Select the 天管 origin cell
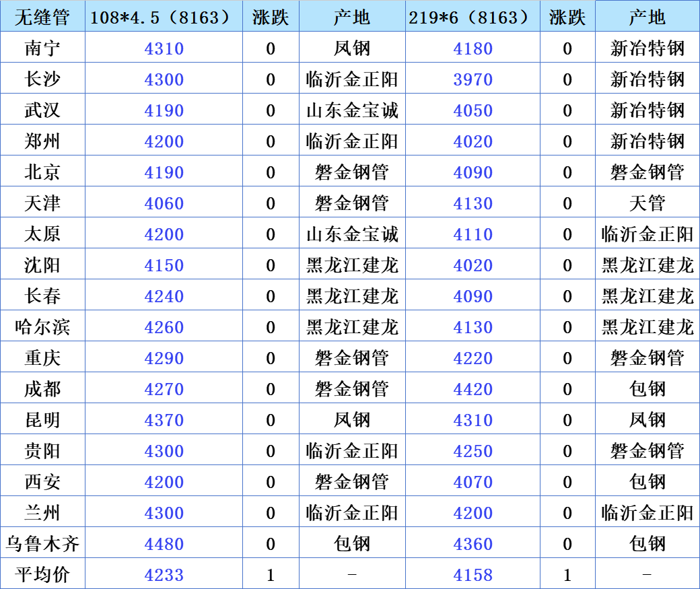Screen dimensions: 700x589 tap(647, 203)
